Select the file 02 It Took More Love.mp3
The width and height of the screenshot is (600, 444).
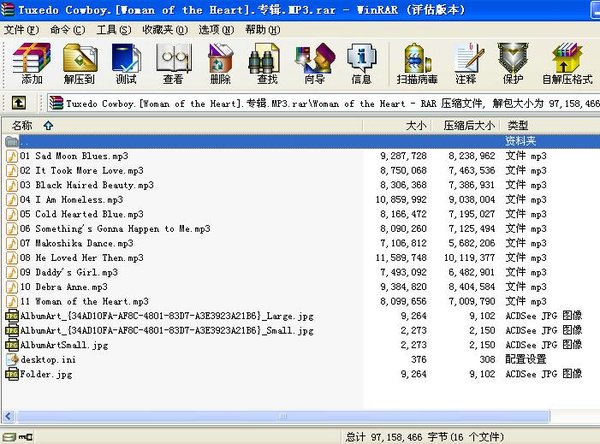(82, 171)
